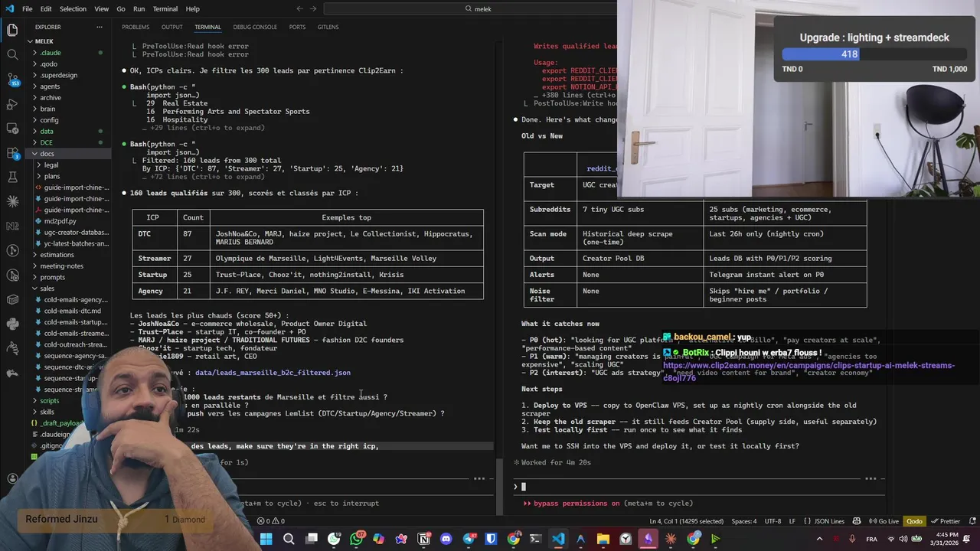This screenshot has width=980, height=551.
Task: Switch to VS Code on the taskbar
Action: coord(558,539)
